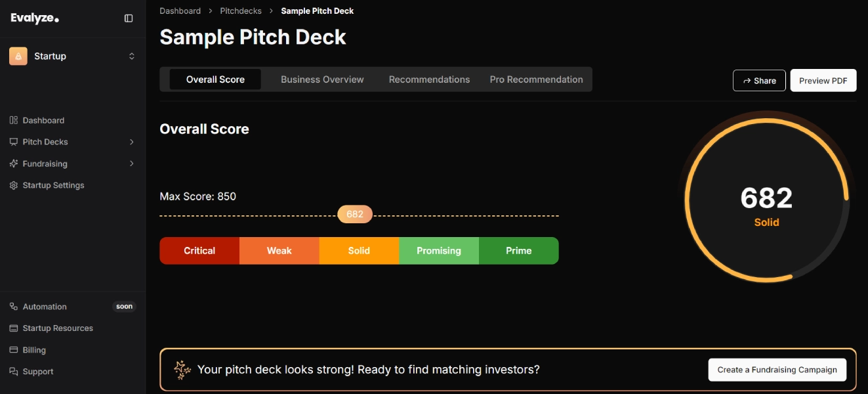This screenshot has height=394, width=868.
Task: Click the Fundraising sparkle icon
Action: click(12, 164)
